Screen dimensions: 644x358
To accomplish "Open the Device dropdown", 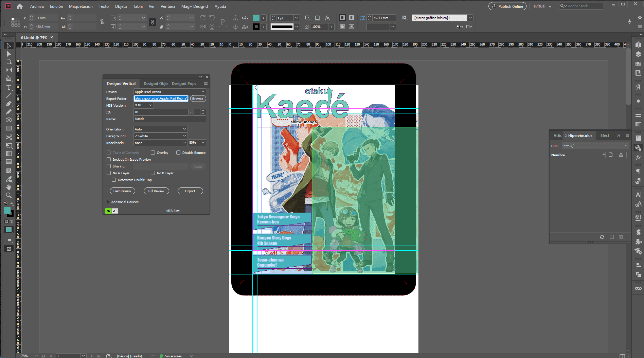I will pos(169,92).
